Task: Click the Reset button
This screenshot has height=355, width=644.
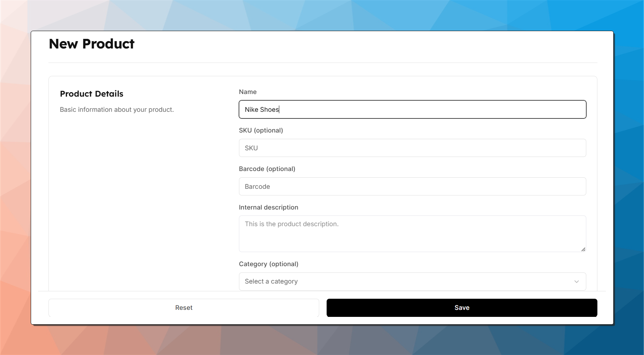Action: pos(183,308)
